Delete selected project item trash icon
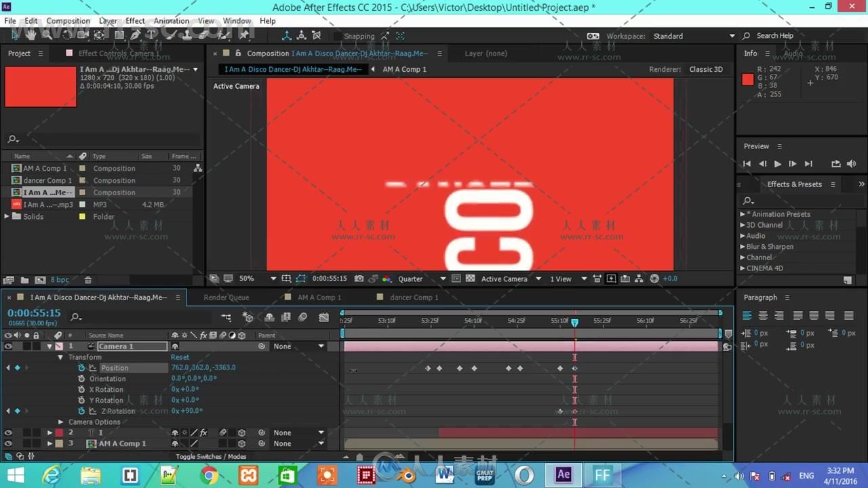The width and height of the screenshot is (868, 488). 87,280
